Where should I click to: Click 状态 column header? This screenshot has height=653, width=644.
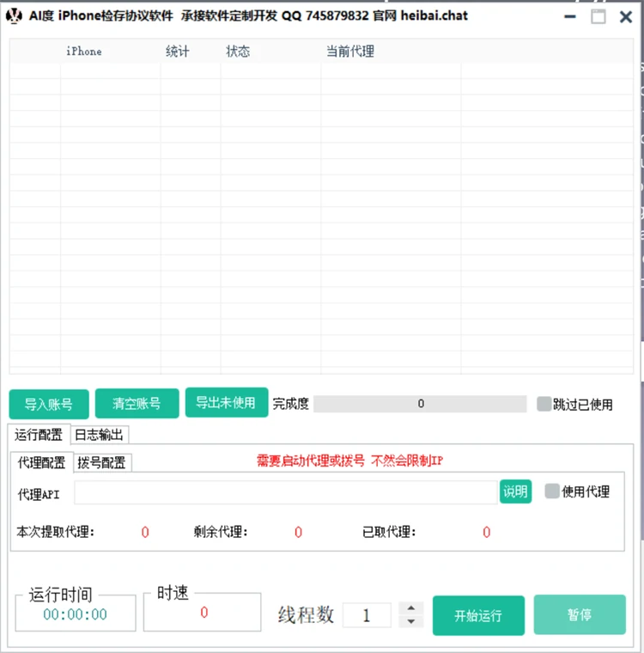238,52
